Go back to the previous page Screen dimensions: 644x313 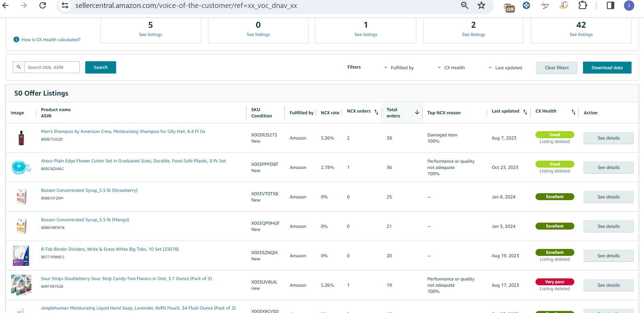tap(6, 6)
